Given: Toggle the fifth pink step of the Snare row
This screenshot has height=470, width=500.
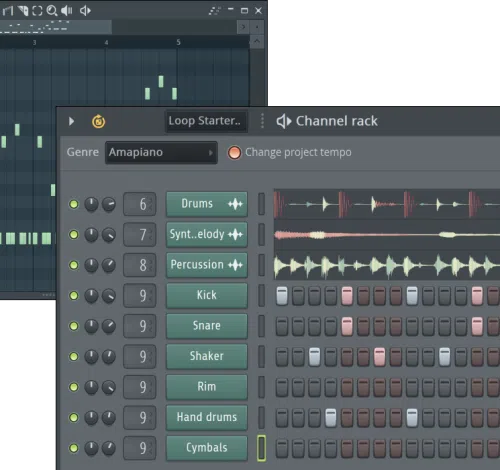Looking at the screenshot, I should coord(347,326).
